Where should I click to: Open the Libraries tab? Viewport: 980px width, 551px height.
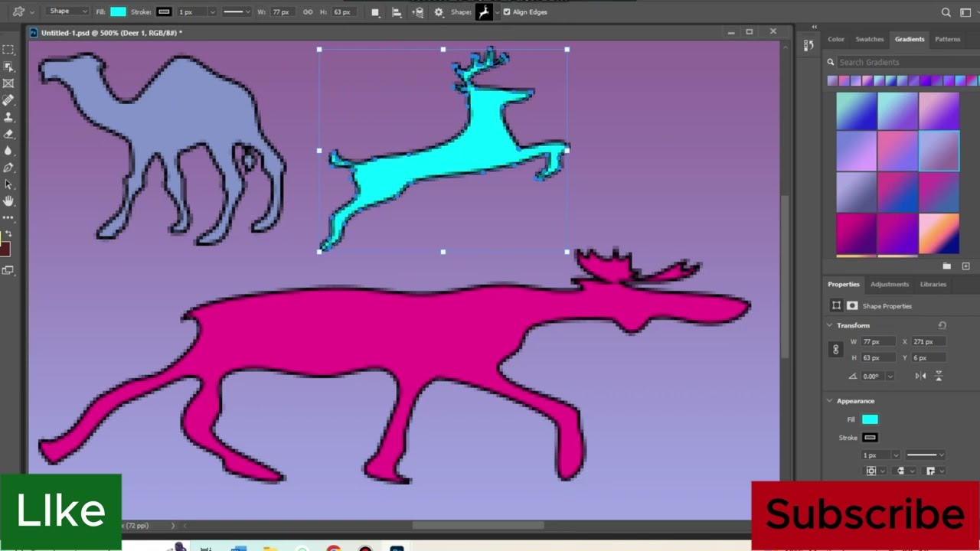point(933,284)
